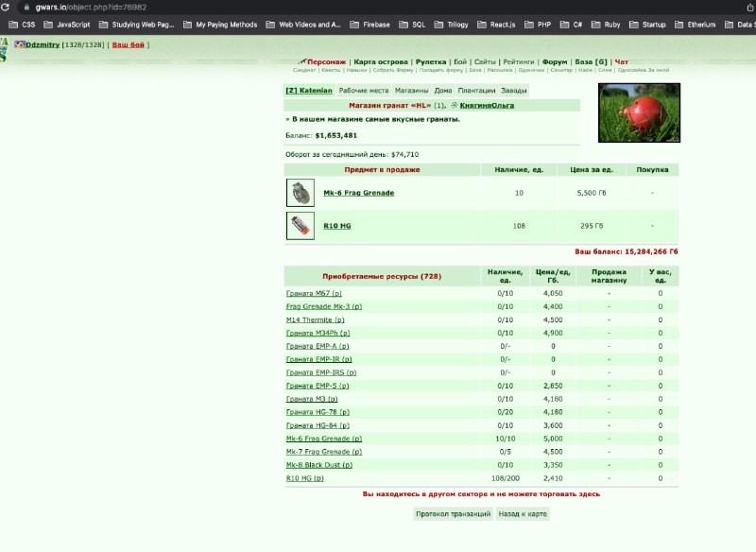Open the Граната M3 (р) resource link
The width and height of the screenshot is (756, 552).
[312, 399]
